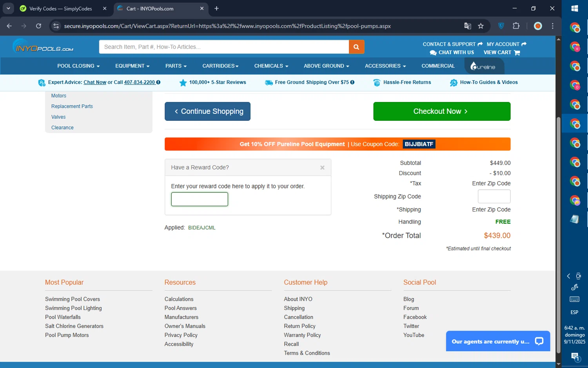Click ESP language indicator in taskbar
The height and width of the screenshot is (368, 588).
[x=574, y=313]
